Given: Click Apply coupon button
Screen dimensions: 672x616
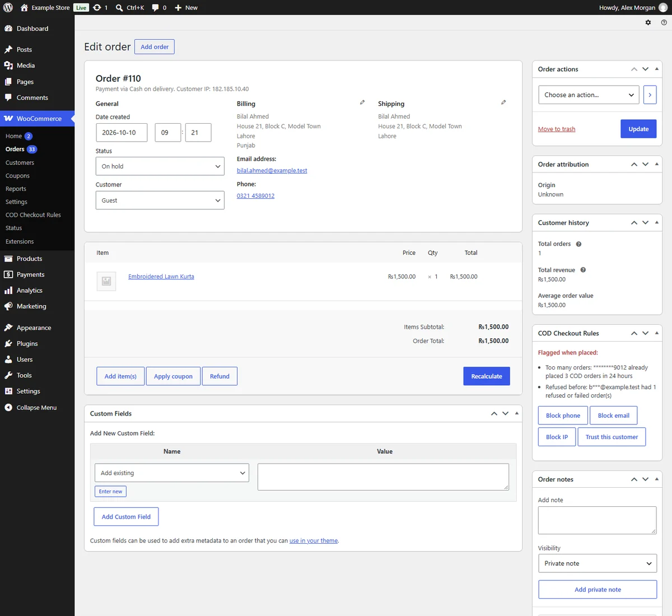Looking at the screenshot, I should click(x=173, y=376).
